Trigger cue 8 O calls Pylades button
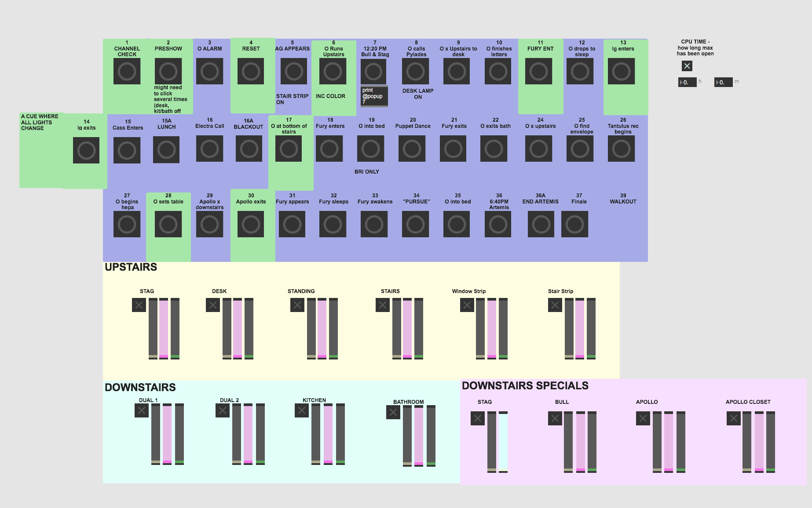This screenshot has height=508, width=812. click(415, 71)
